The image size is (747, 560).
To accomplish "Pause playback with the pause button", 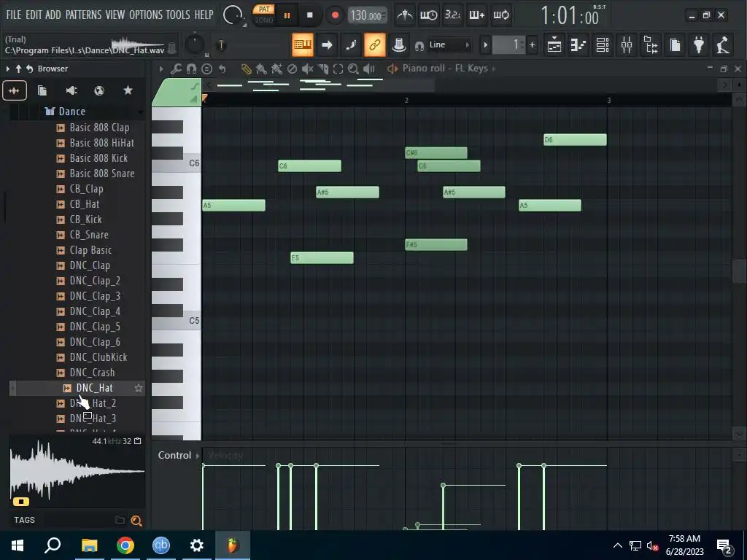I will tap(287, 15).
